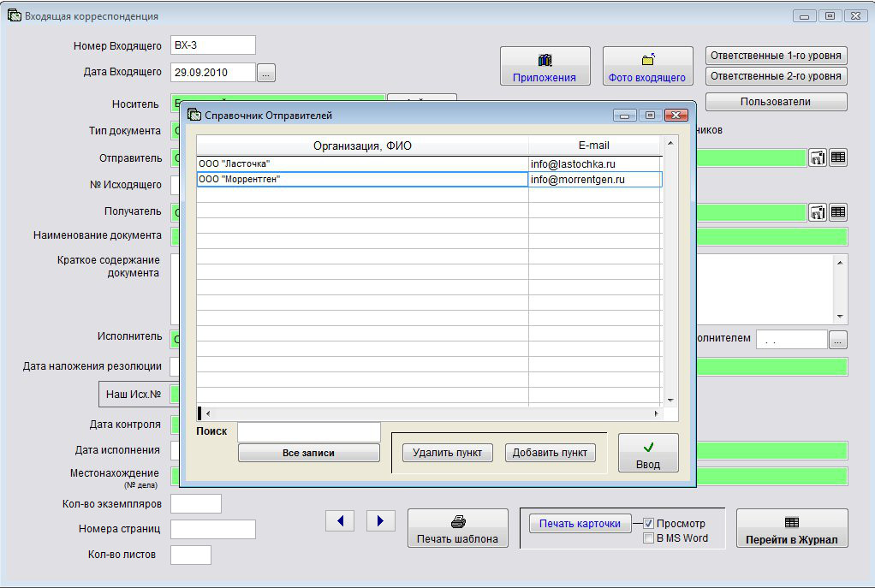Open table icon beside Отправитель field

(x=838, y=157)
